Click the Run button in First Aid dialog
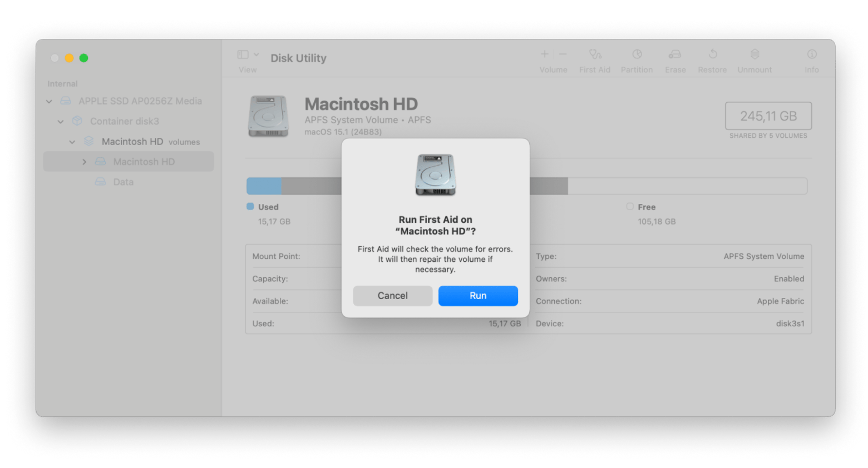Viewport: 868px width, 468px height. (478, 296)
